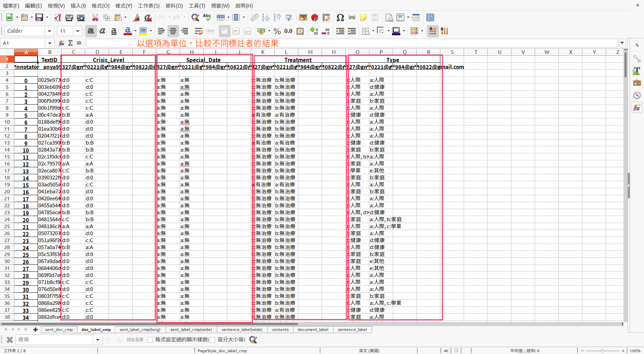This screenshot has width=644, height=354.
Task: Add decimal place icon
Action: [x=314, y=31]
